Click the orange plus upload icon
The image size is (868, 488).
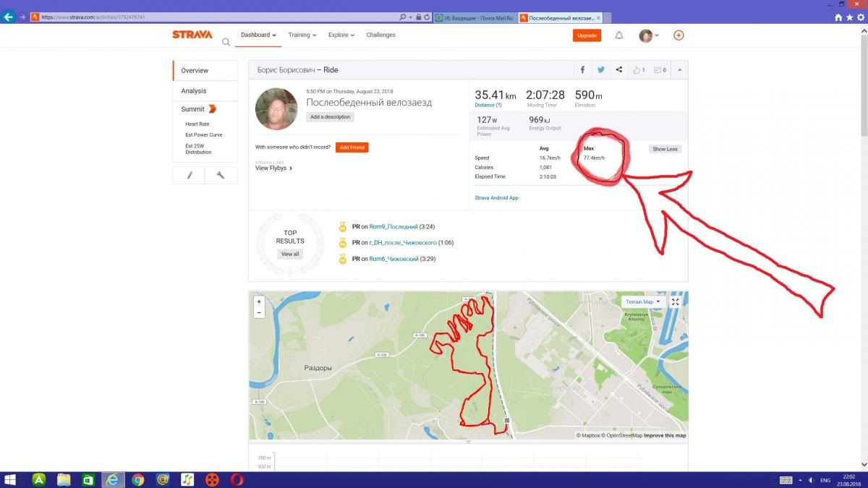pos(678,35)
